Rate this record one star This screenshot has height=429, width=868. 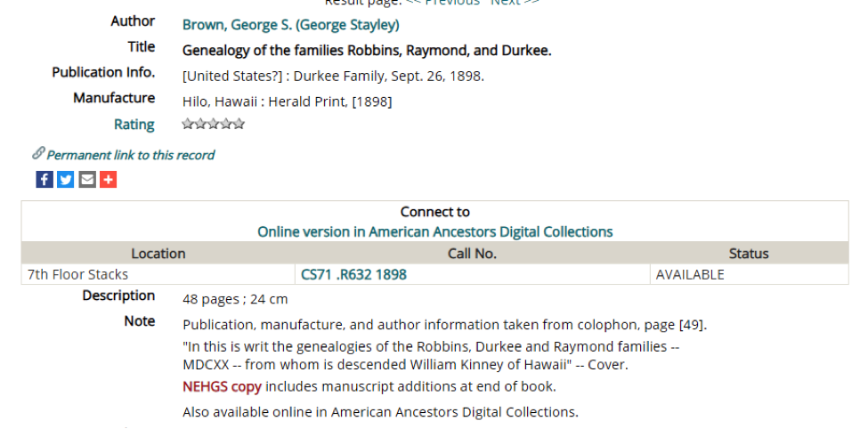[188, 124]
